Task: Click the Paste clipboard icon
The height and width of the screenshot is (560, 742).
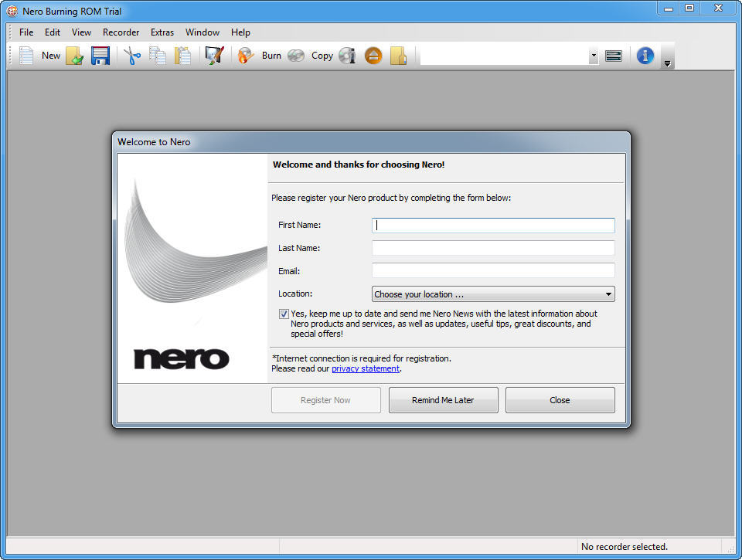Action: (182, 55)
